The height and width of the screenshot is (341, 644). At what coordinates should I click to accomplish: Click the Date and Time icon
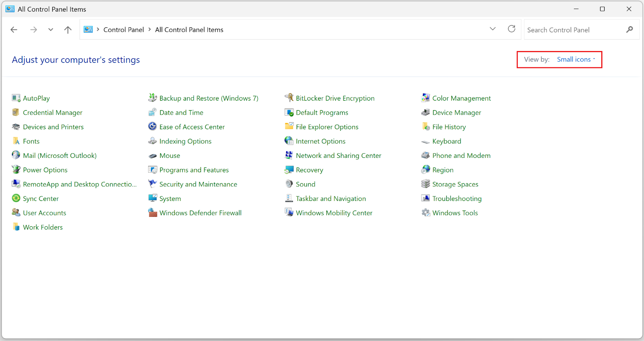[x=153, y=112]
